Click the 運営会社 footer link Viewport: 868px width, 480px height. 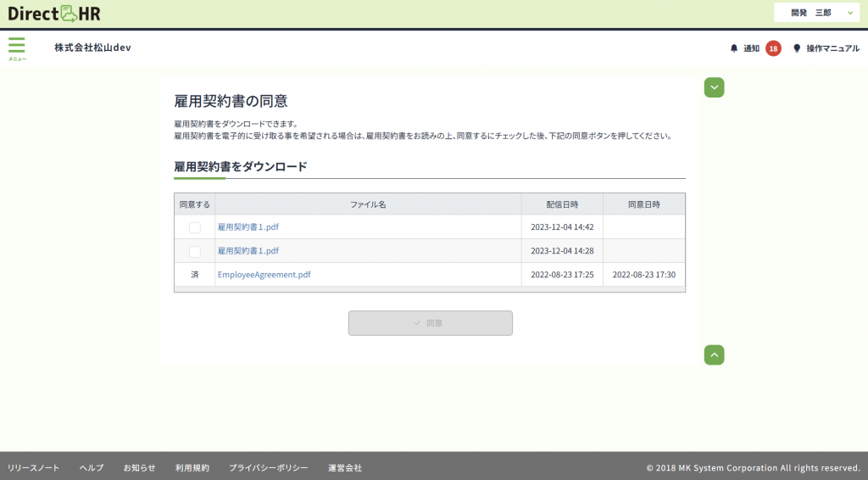tap(345, 467)
